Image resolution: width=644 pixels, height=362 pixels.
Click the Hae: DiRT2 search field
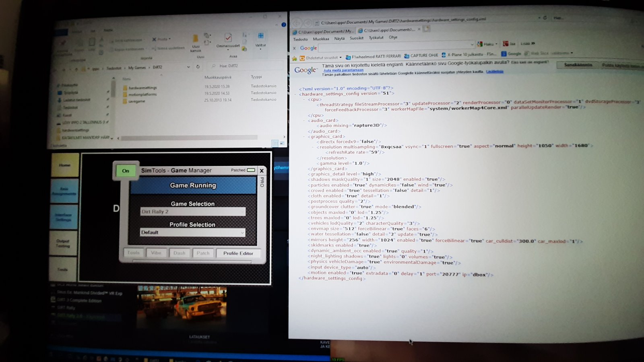[x=246, y=66]
